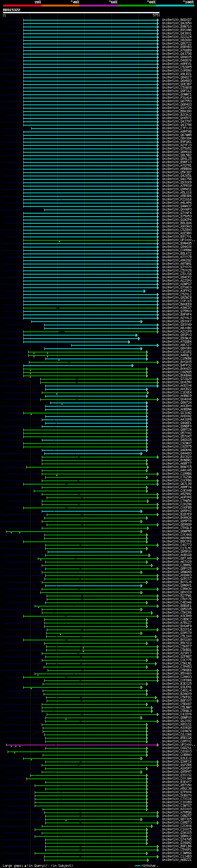The image size is (197, 868).
Task: Click the =100char. scale legend
Action: point(146,866)
